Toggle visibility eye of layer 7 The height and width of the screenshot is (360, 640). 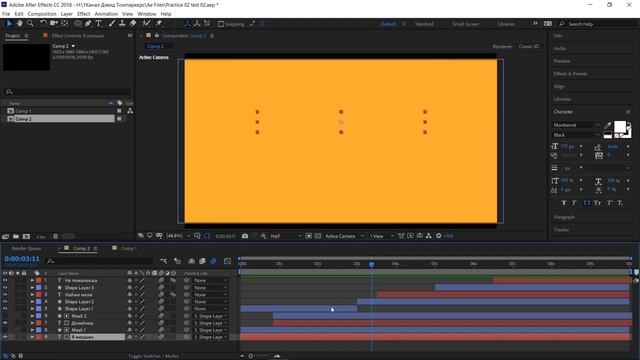[x=5, y=323]
